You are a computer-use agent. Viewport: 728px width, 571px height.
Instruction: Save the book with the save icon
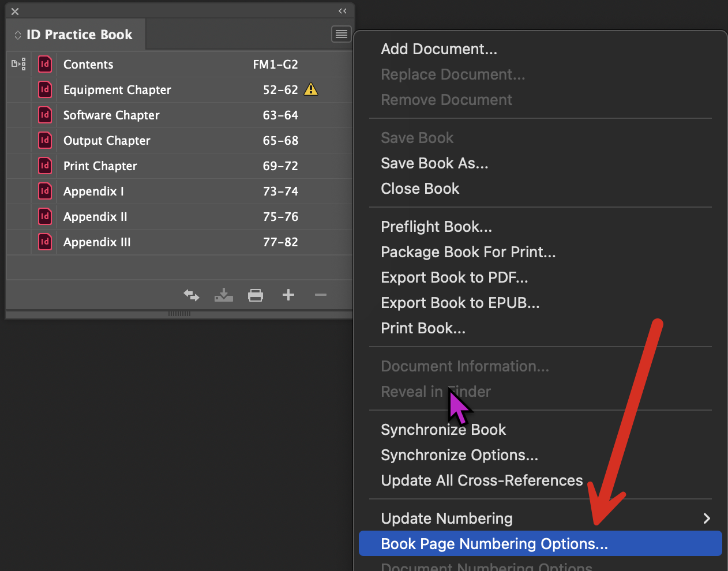point(223,295)
